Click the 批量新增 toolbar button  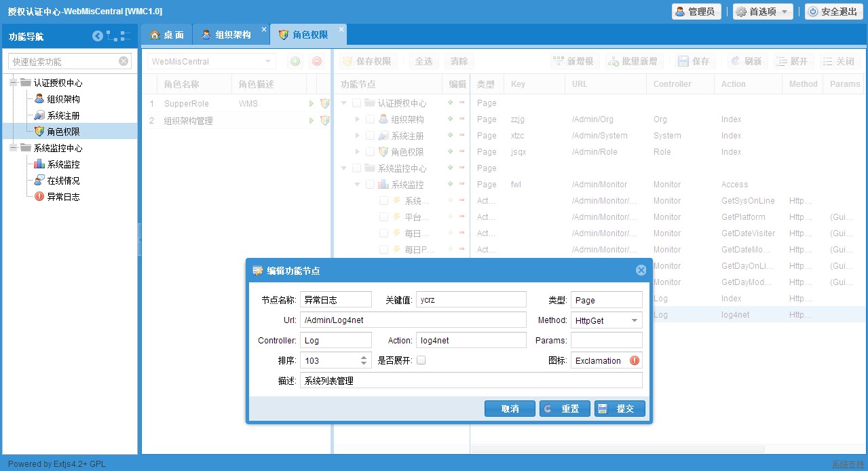[x=634, y=61]
